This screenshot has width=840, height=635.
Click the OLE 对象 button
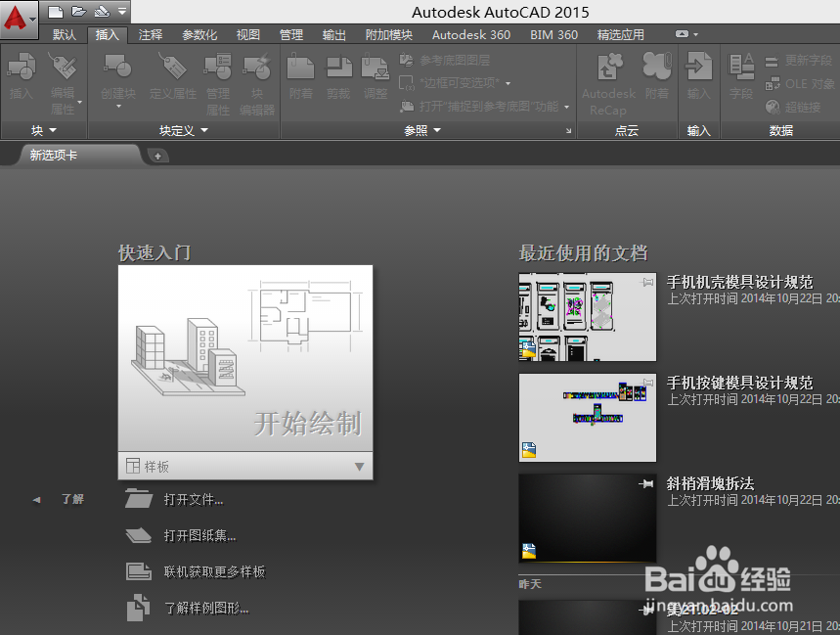click(x=800, y=83)
